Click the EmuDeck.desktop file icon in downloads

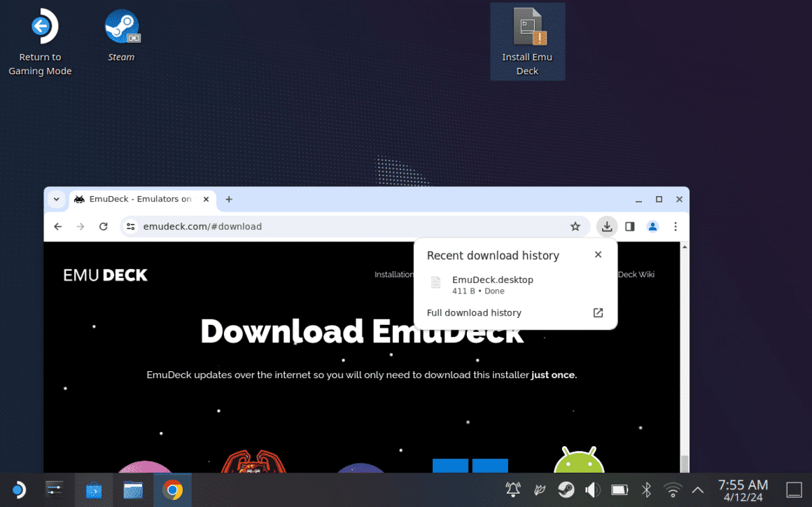point(436,282)
